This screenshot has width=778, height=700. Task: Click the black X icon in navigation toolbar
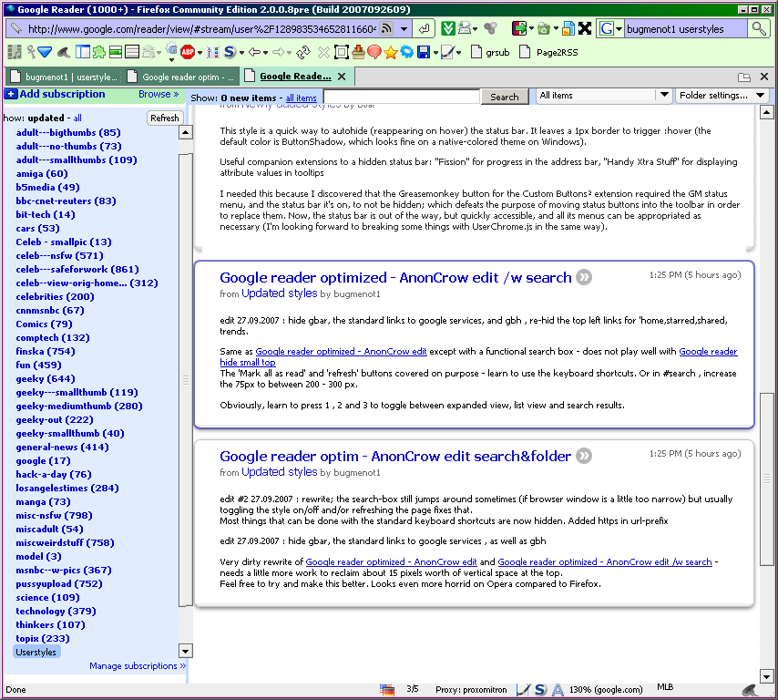(585, 29)
